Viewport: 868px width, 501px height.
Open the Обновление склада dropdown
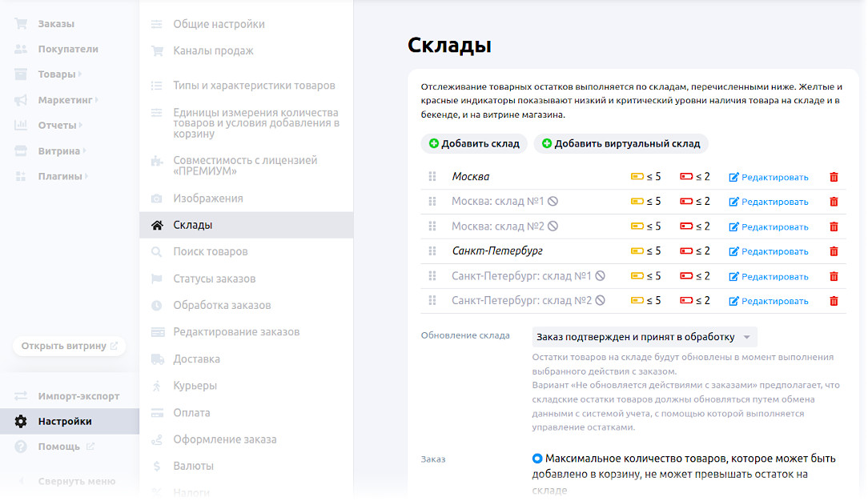644,337
